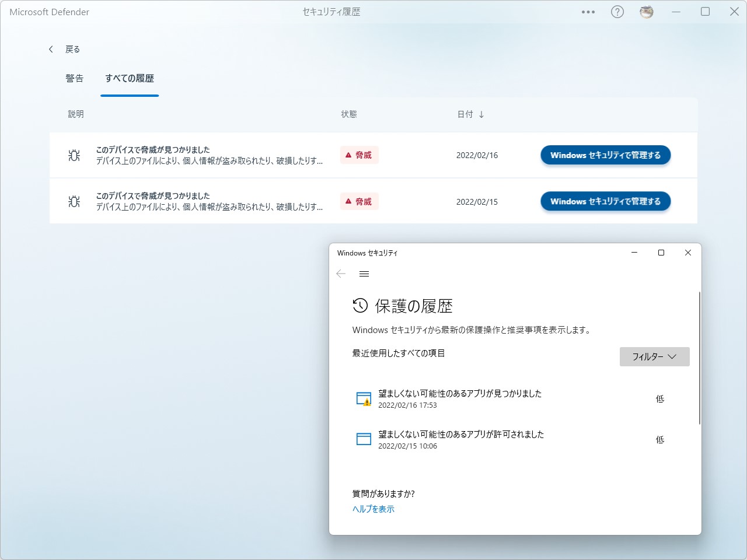This screenshot has height=560, width=747.
Task: Sort by 日付 using the arrow
Action: point(481,114)
